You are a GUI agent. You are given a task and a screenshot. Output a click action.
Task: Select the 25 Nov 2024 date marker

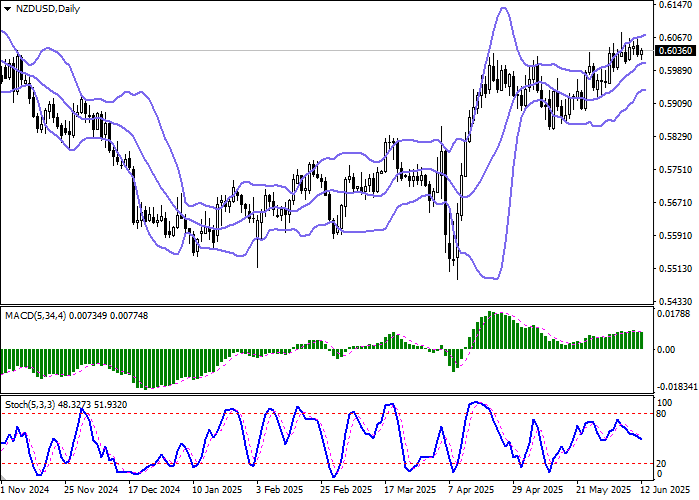click(93, 491)
